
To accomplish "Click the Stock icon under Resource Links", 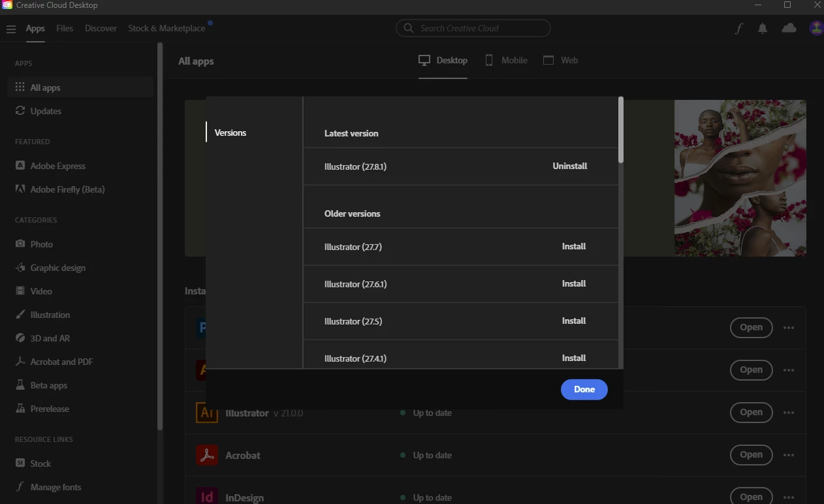I will coord(20,463).
